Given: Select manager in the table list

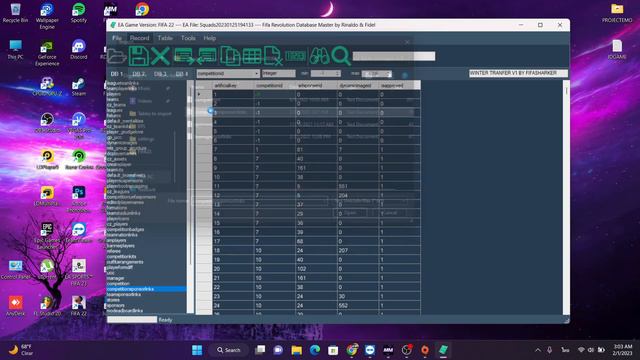Looking at the screenshot, I should [x=115, y=278].
